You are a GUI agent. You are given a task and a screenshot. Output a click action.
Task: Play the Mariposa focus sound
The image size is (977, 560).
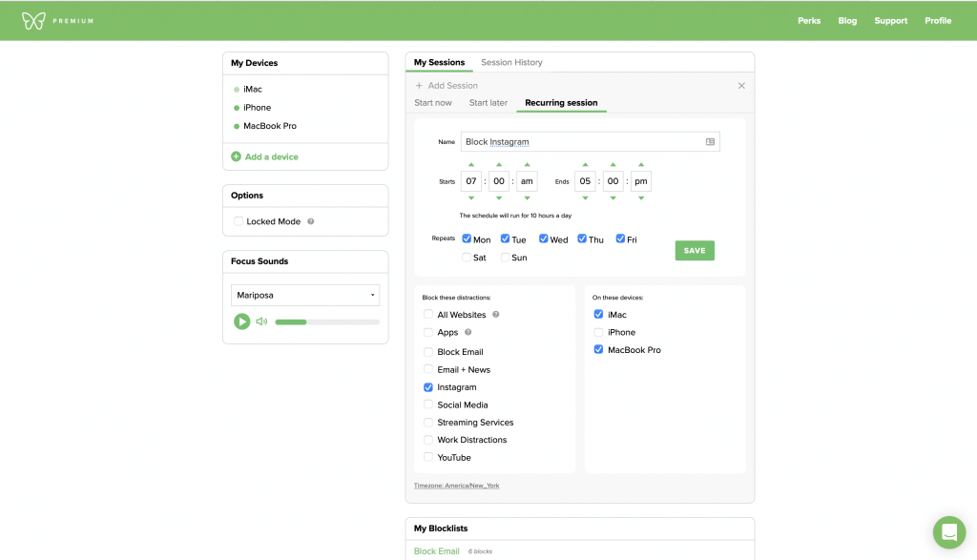point(242,321)
